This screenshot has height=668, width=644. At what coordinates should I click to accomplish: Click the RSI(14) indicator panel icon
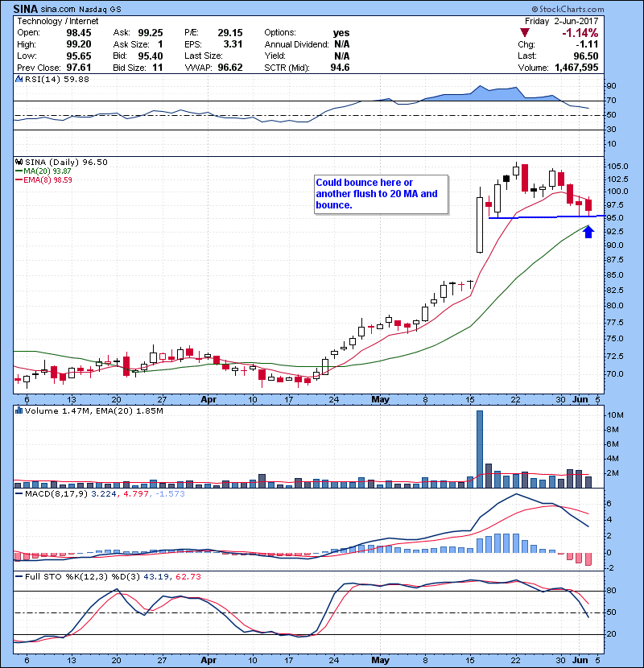[19, 79]
